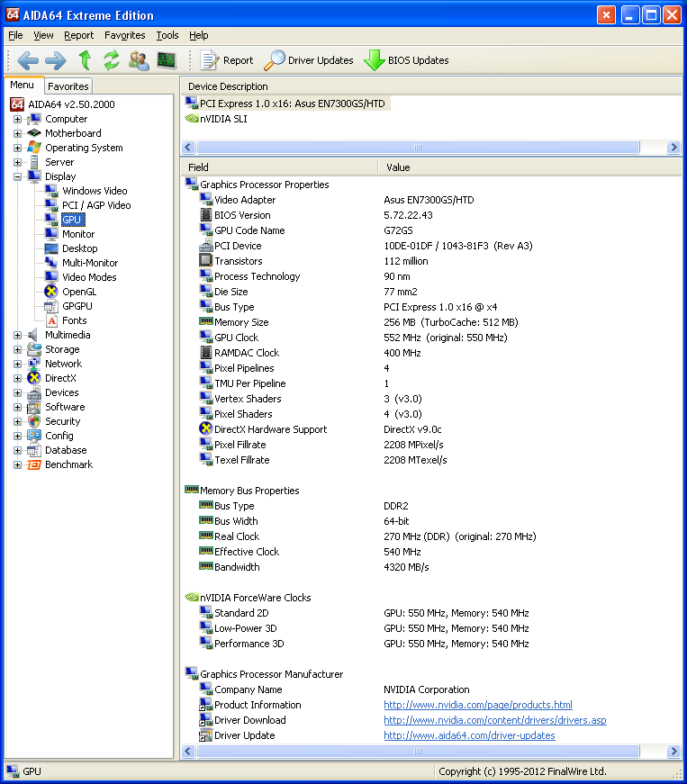Click the GPGPU icon in the tree

point(51,306)
